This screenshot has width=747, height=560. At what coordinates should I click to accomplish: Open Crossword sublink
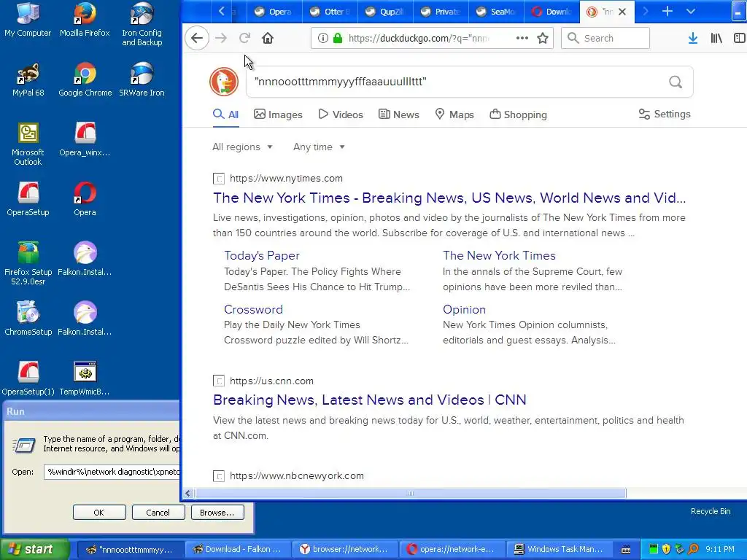tap(253, 309)
